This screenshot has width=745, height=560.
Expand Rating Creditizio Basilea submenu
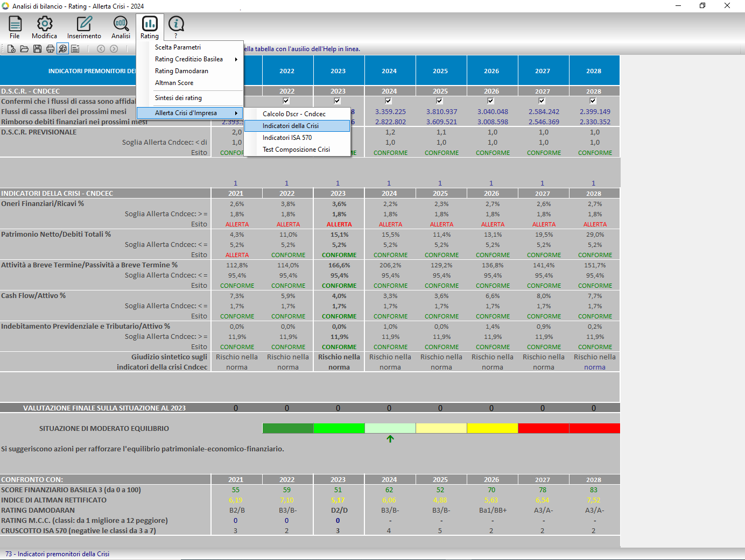(189, 59)
